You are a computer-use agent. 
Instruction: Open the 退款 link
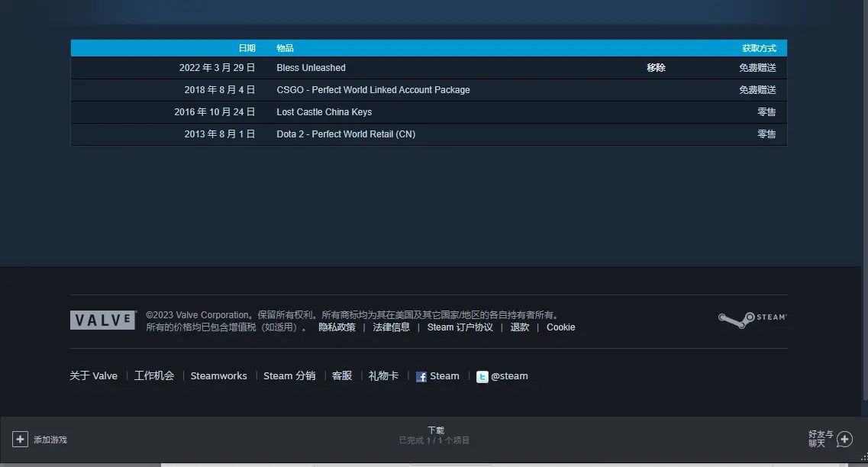(520, 327)
